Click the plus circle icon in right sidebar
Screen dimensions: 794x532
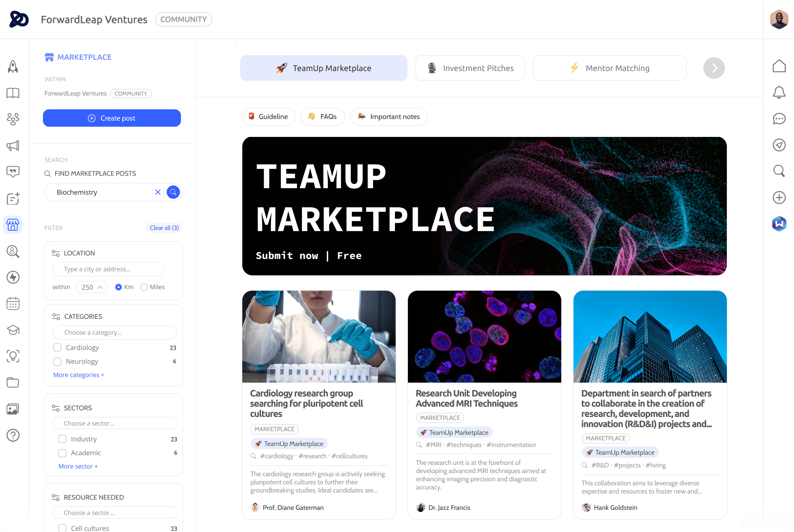coord(779,198)
